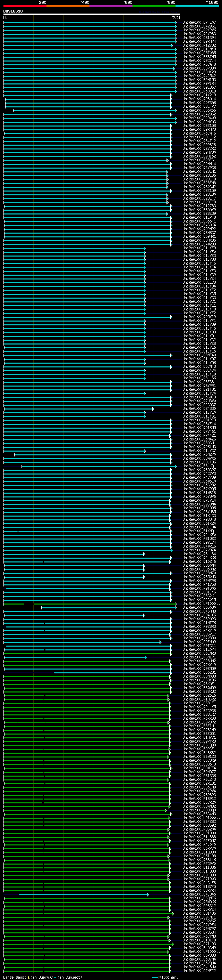Open hit UniRef100_B7FL07
The height and width of the screenshot is (980, 222).
(x=199, y=23)
